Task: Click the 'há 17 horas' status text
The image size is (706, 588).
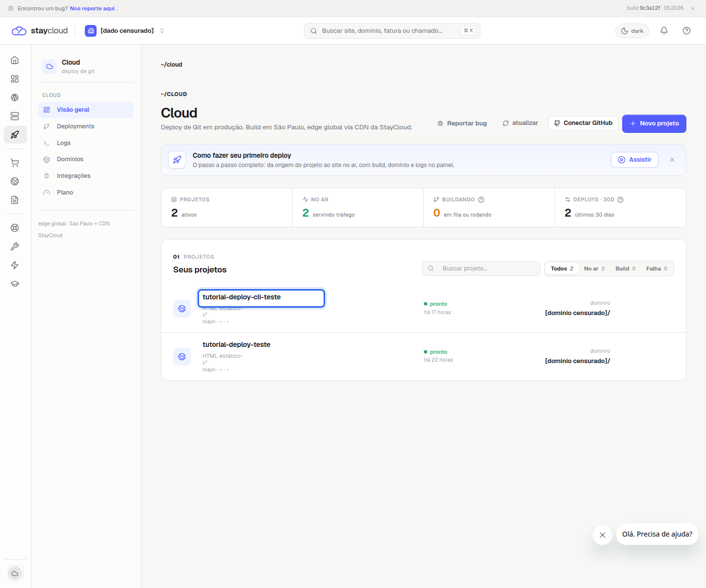Action: [437, 312]
